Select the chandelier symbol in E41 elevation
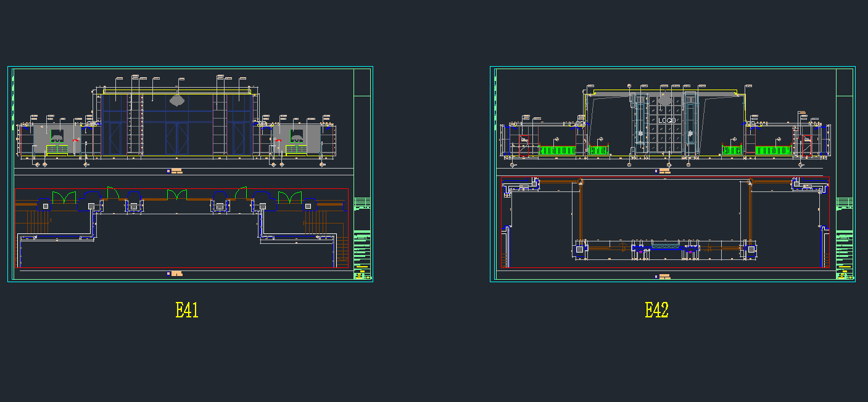The width and height of the screenshot is (868, 402). 176,99
